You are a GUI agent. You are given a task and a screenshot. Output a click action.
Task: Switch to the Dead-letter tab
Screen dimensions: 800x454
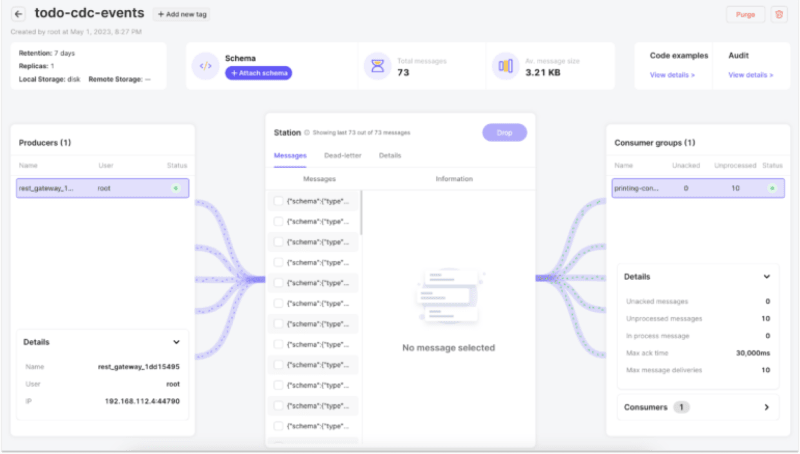(x=343, y=156)
